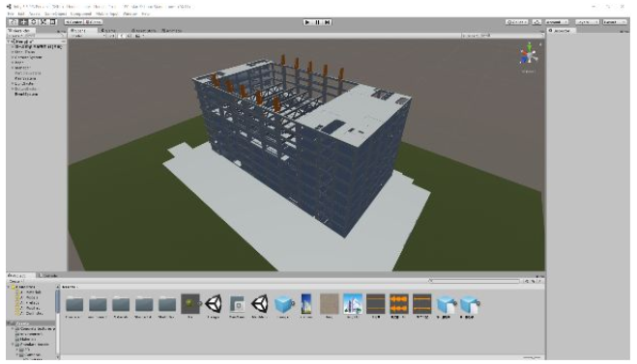Open the File menu
637x364 pixels.
11,14
